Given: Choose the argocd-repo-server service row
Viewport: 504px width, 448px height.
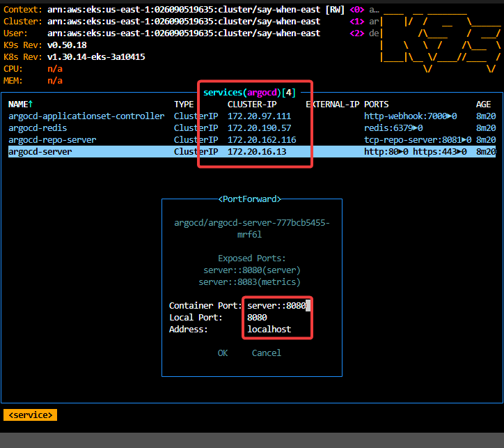Looking at the screenshot, I should (x=52, y=140).
